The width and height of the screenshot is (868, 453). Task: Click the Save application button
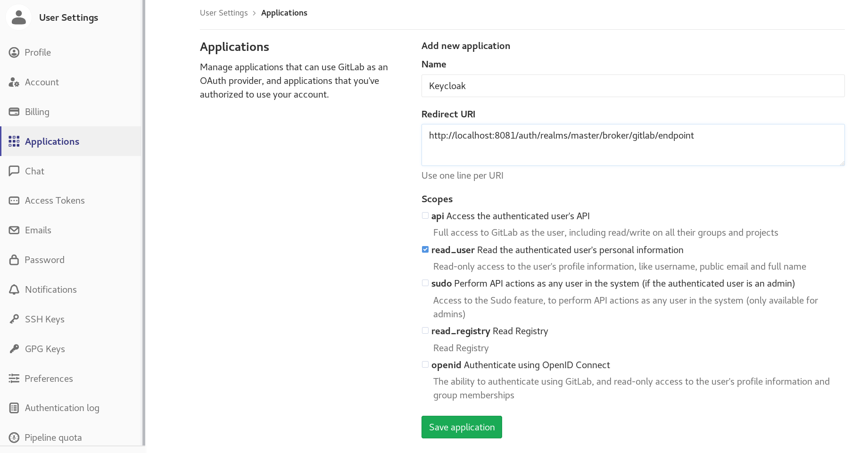coord(461,427)
